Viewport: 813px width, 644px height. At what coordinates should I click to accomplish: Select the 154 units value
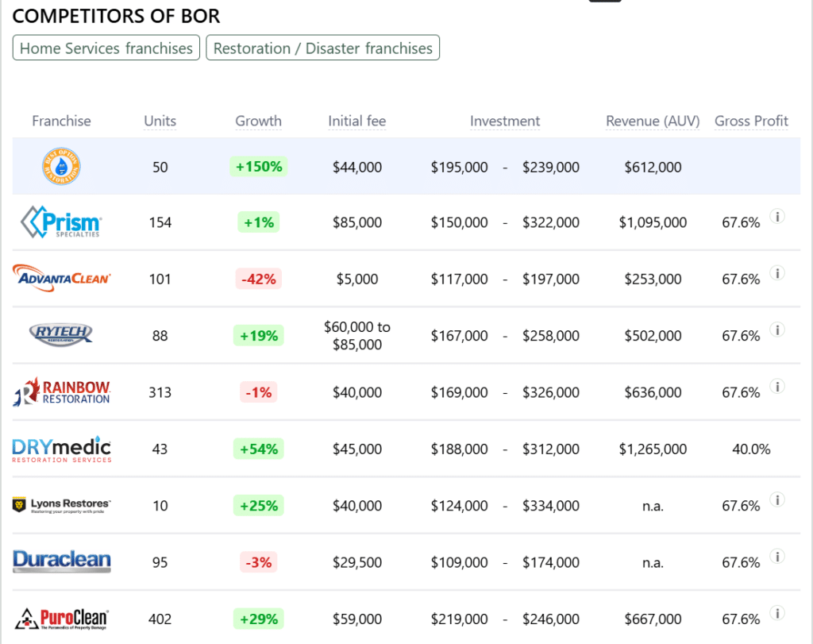point(160,222)
